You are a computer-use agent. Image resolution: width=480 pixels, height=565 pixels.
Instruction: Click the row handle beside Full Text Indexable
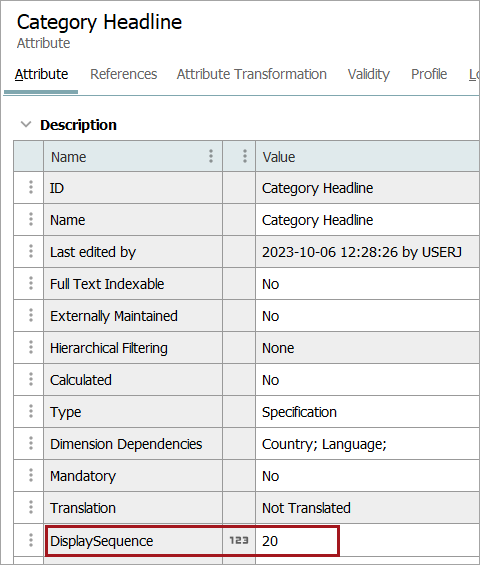click(x=31, y=284)
